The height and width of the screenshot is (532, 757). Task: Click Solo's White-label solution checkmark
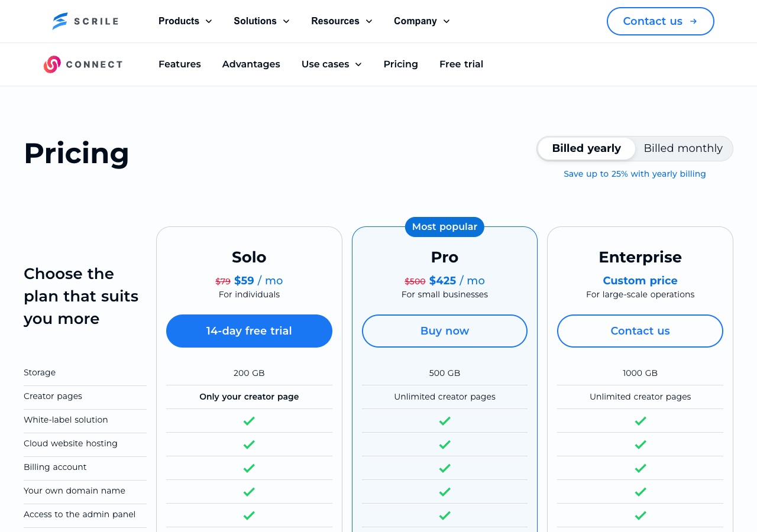(249, 421)
